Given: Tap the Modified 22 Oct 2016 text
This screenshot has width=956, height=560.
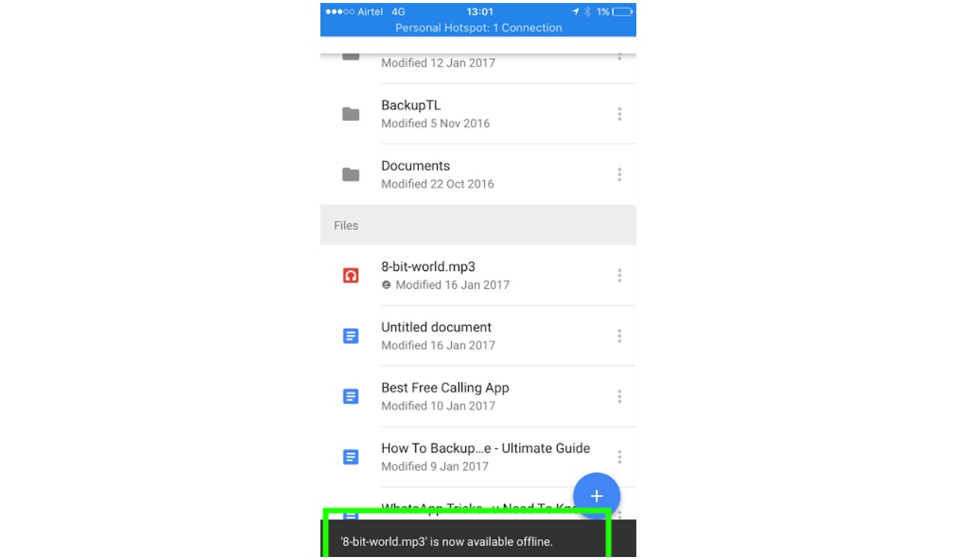Looking at the screenshot, I should click(438, 184).
